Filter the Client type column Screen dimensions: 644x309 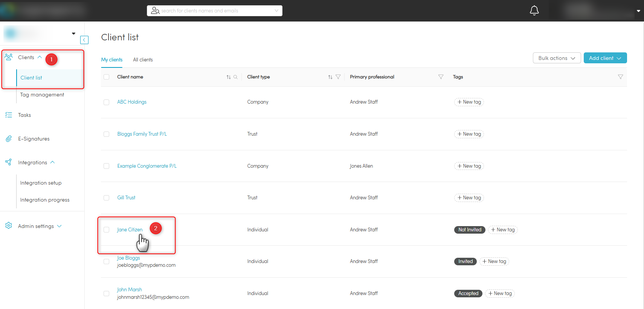tap(338, 77)
